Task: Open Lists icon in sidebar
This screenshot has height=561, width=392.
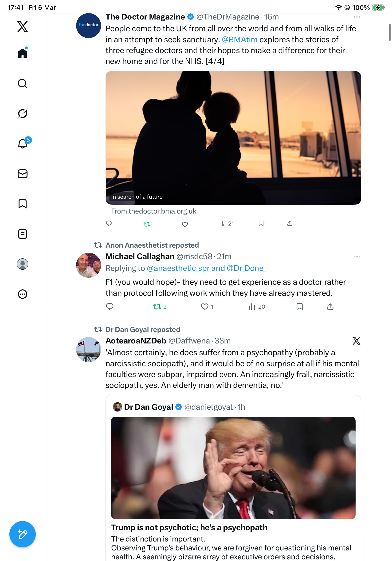Action: (x=23, y=234)
